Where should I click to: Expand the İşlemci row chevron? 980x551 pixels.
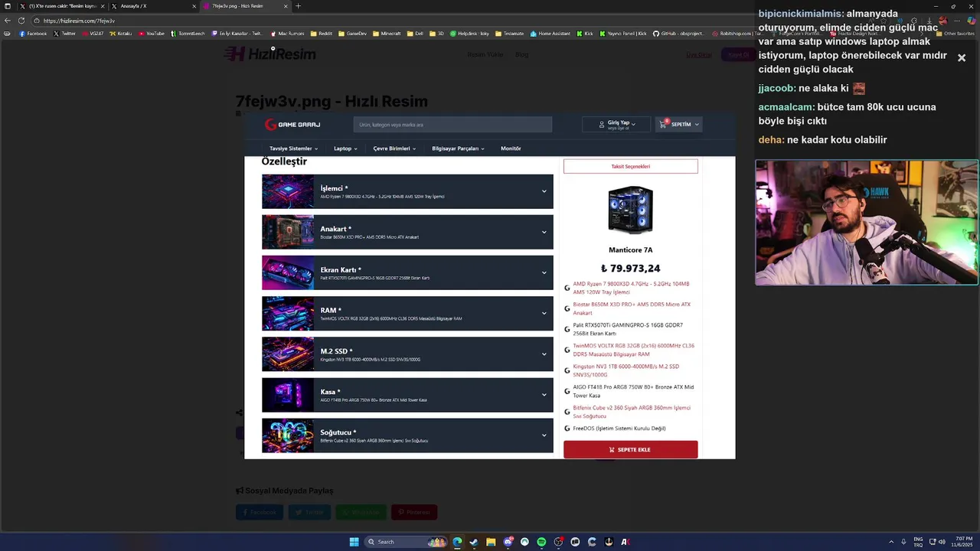[544, 191]
